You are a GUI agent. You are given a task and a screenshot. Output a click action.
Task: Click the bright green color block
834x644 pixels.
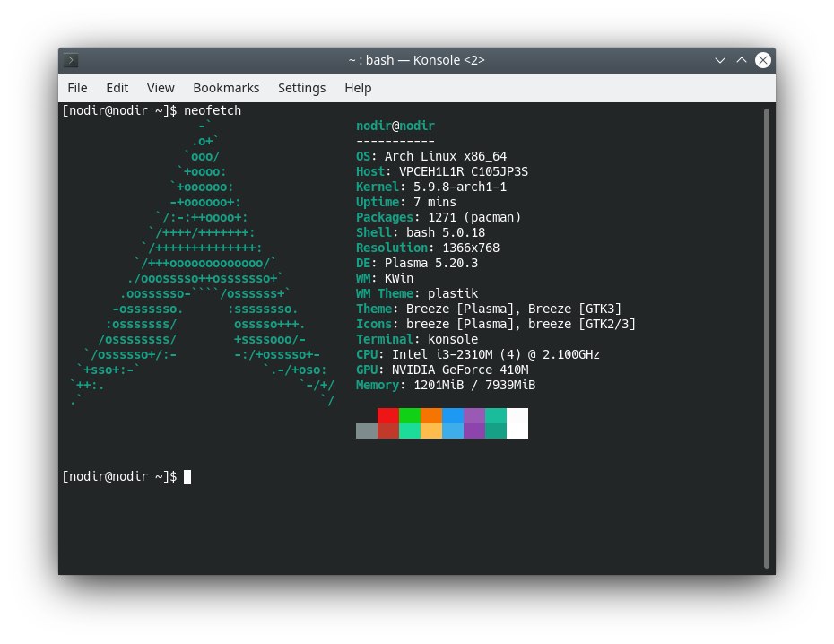pos(410,416)
